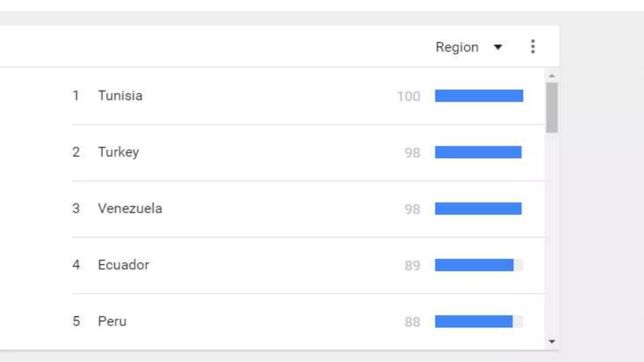Select Ecuador in the ranking list
The image size is (644, 362).
pyautogui.click(x=123, y=265)
